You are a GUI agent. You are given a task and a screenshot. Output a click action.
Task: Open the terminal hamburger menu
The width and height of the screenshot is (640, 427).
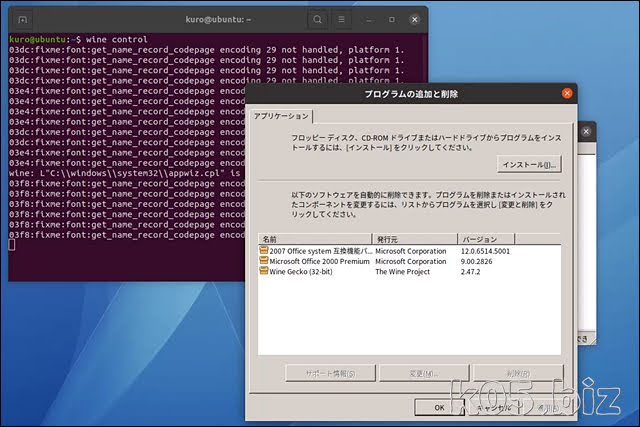pyautogui.click(x=341, y=19)
